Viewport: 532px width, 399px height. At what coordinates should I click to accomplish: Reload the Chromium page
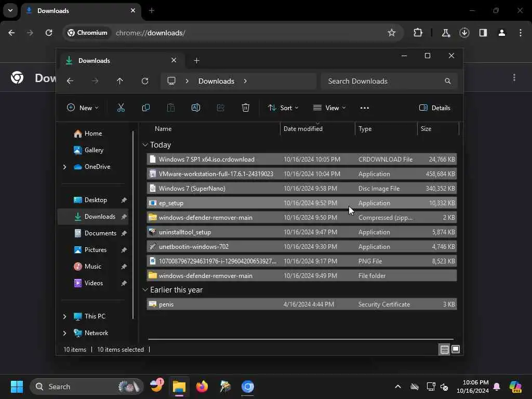[49, 33]
